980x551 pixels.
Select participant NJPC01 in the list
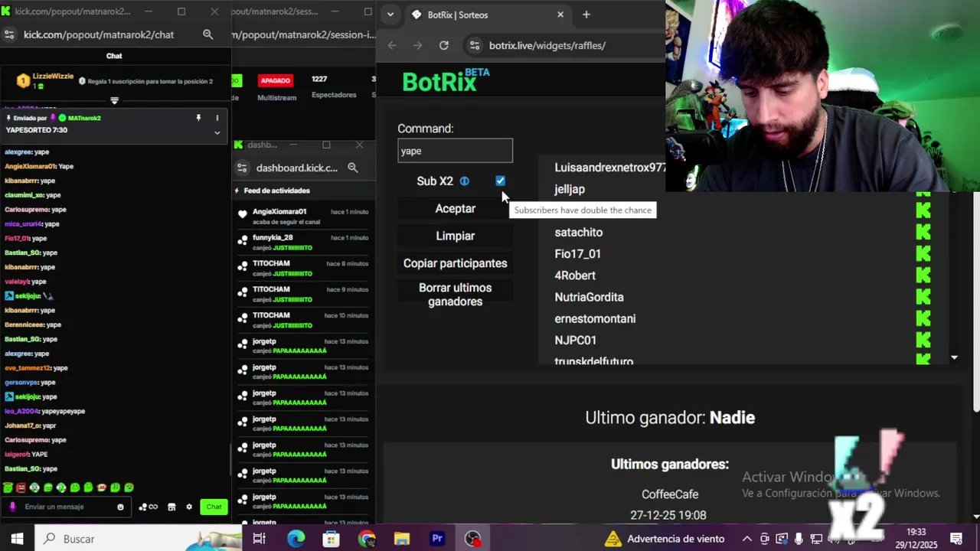tap(575, 340)
